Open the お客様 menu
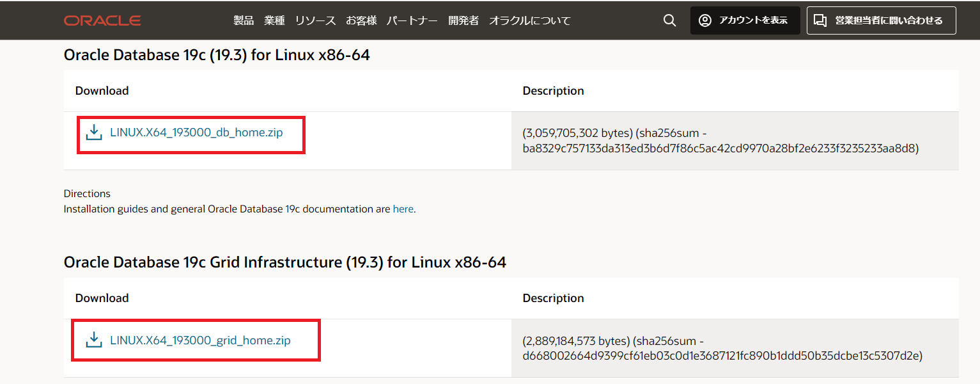 click(x=361, y=20)
